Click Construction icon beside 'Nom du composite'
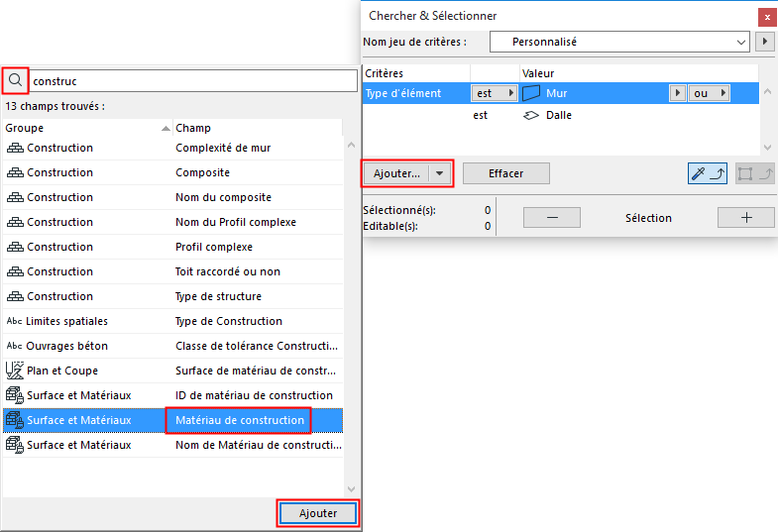Screen dimensions: 778x532 15,197
